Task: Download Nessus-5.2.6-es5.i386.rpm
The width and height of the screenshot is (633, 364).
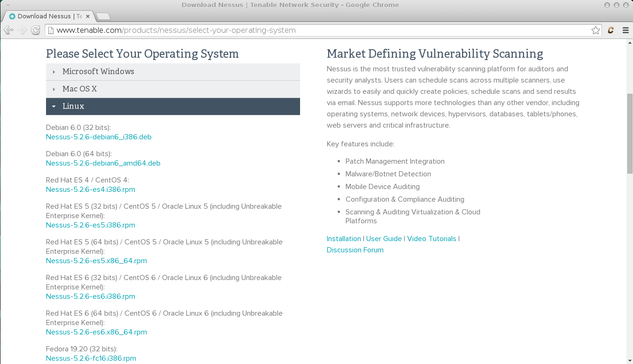Action: [x=91, y=225]
